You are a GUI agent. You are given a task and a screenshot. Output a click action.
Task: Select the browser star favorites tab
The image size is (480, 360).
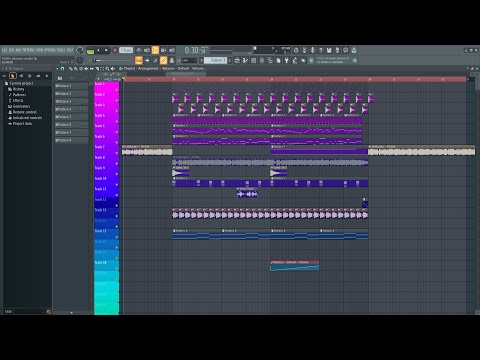click(x=46, y=76)
